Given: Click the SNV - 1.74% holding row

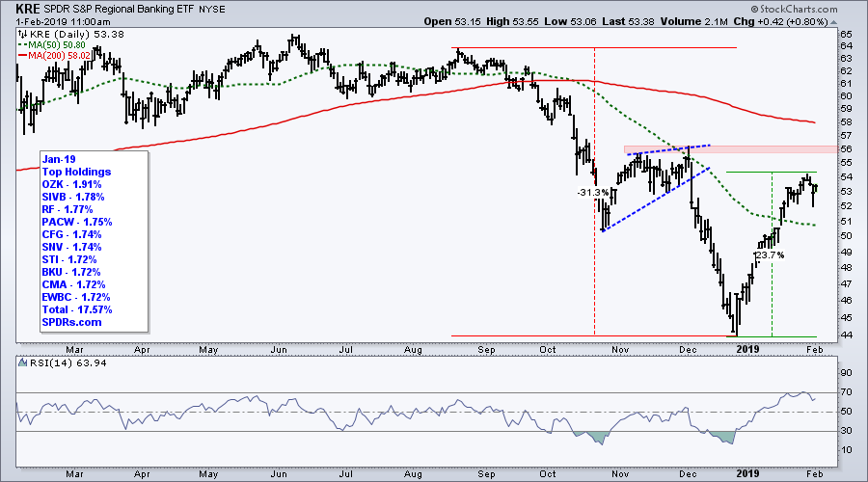Looking at the screenshot, I should coord(72,247).
